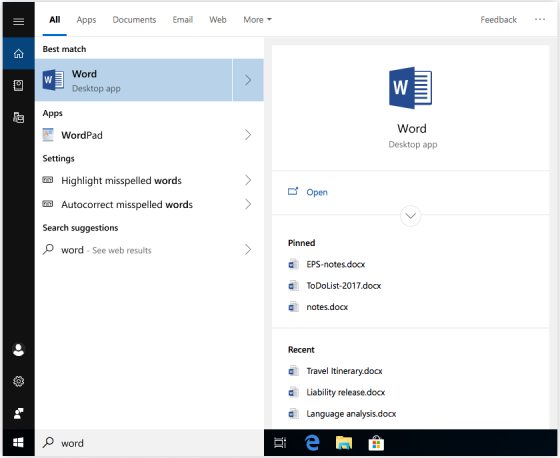Open the Notebook icon in the sidebar
This screenshot has width=560, height=458.
point(19,85)
